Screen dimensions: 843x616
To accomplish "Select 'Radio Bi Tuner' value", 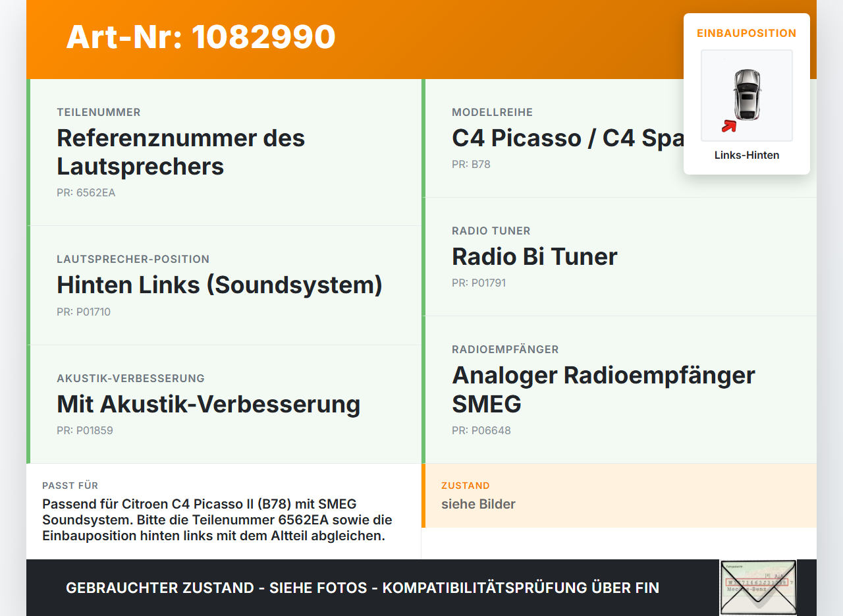I will click(535, 256).
